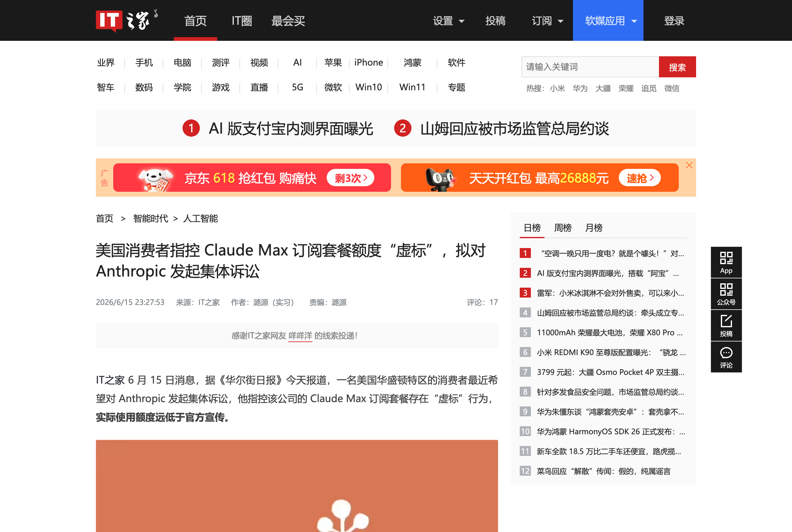The width and height of the screenshot is (792, 532).
Task: Open the 业界 category
Action: pos(105,63)
